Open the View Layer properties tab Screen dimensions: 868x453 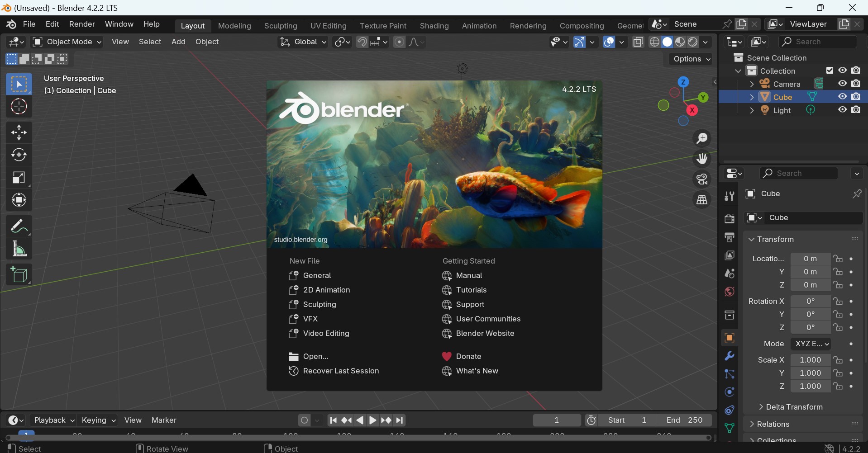[730, 256]
